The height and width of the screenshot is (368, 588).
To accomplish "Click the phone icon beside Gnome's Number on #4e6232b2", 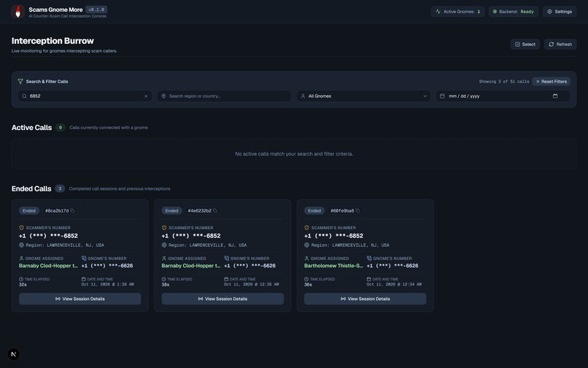I will pyautogui.click(x=226, y=258).
